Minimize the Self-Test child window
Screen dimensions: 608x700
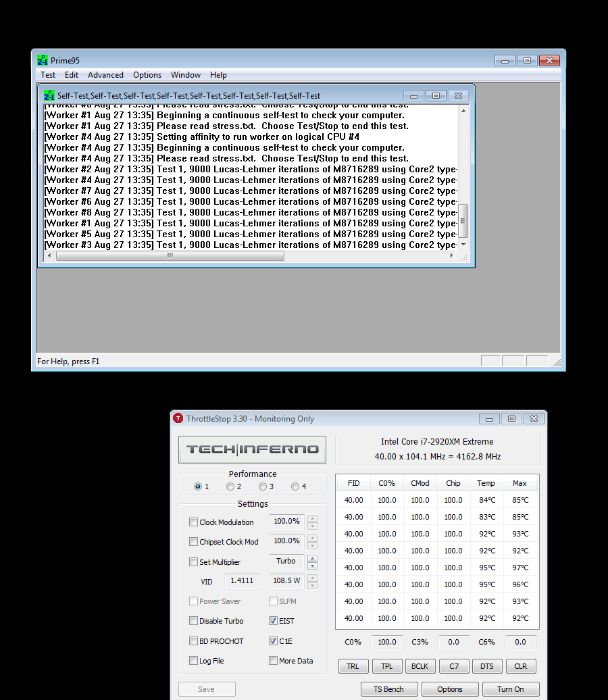point(414,95)
